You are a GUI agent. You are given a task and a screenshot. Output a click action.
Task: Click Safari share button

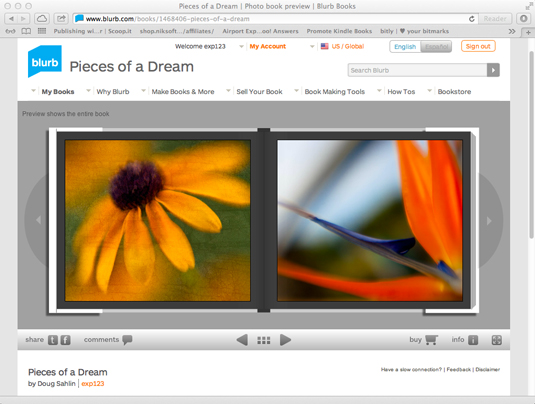point(61,18)
